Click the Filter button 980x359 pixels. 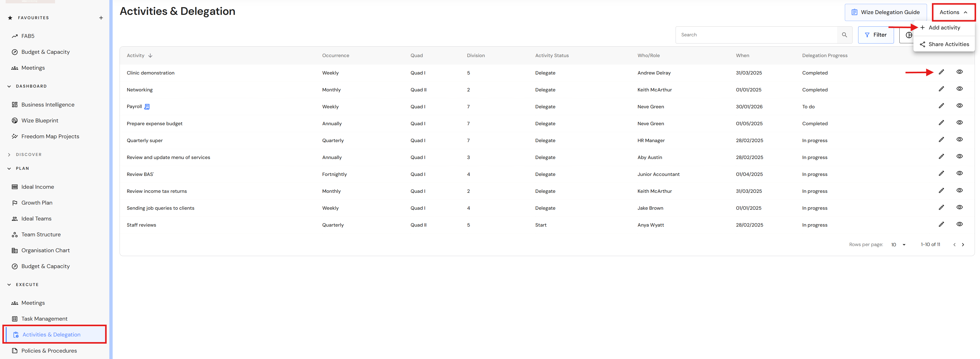click(x=875, y=35)
